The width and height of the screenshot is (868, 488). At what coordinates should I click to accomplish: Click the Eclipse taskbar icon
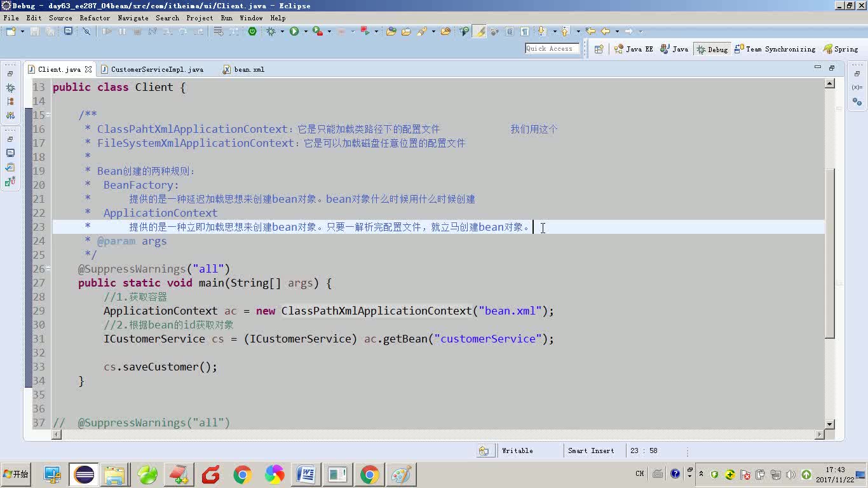(x=84, y=475)
